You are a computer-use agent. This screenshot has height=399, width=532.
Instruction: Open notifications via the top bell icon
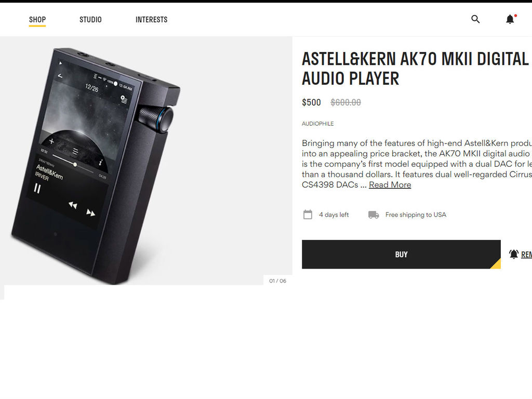pos(510,19)
